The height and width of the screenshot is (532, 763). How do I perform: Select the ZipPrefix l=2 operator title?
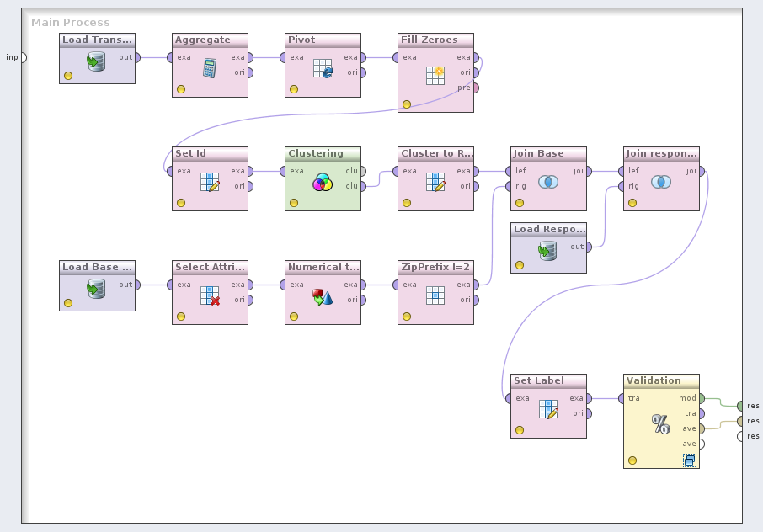tap(435, 267)
